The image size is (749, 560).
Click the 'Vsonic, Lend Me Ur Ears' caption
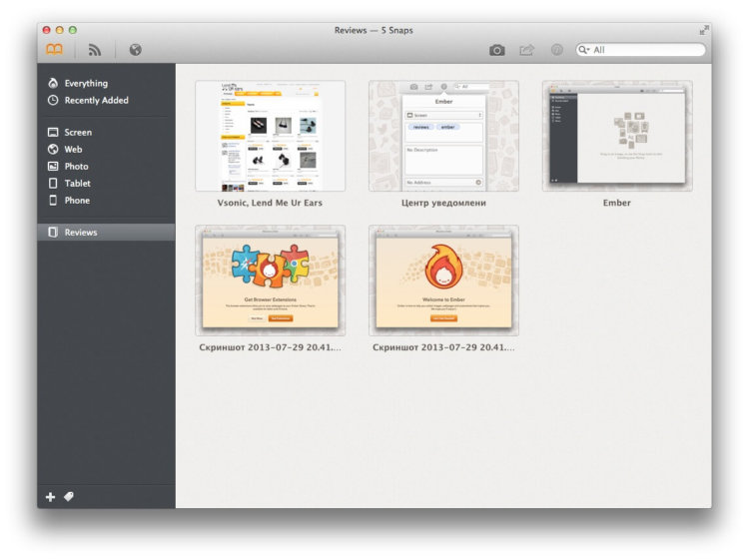270,203
